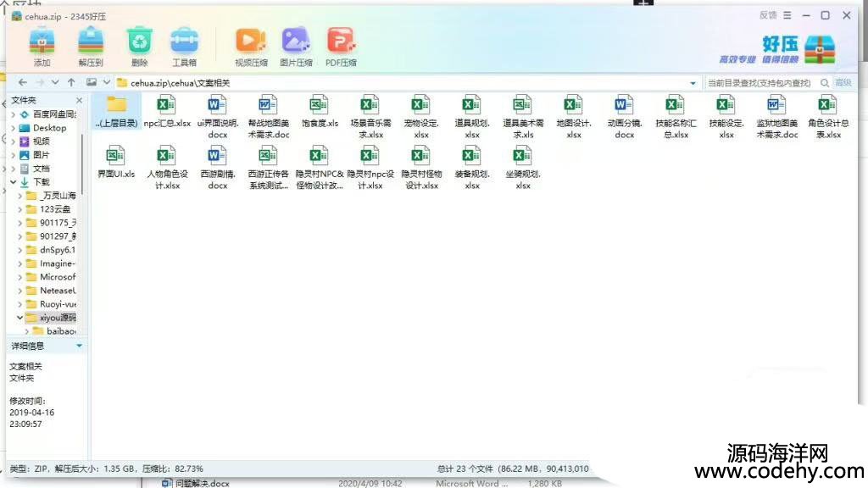
Task: Select 图片 in the folder tree
Action: pos(41,155)
